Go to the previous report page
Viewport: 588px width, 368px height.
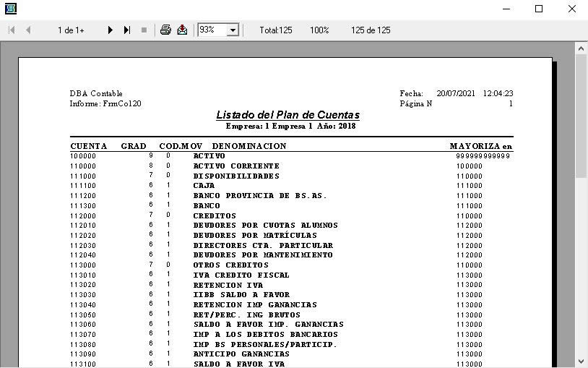point(28,30)
